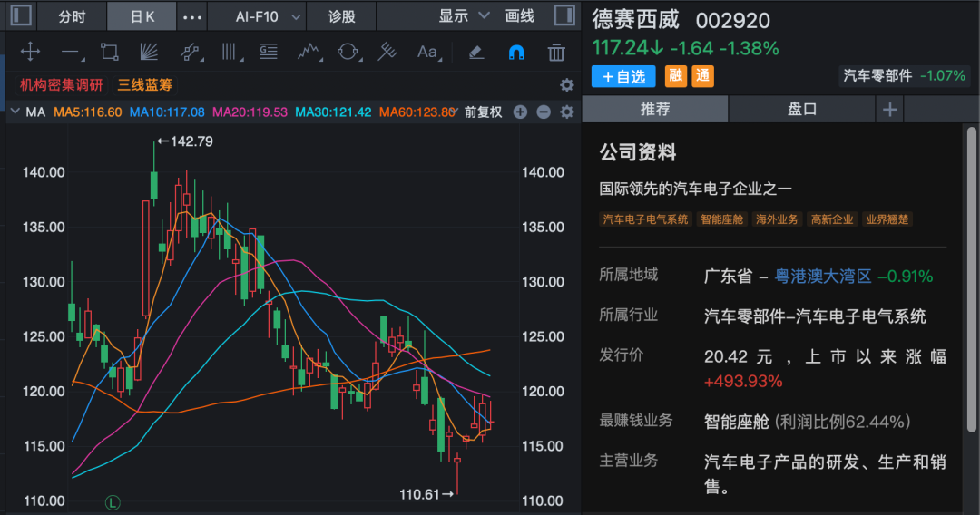Viewport: 980px width, 515px height.
Task: Switch to the 推荐 tab
Action: pyautogui.click(x=655, y=110)
